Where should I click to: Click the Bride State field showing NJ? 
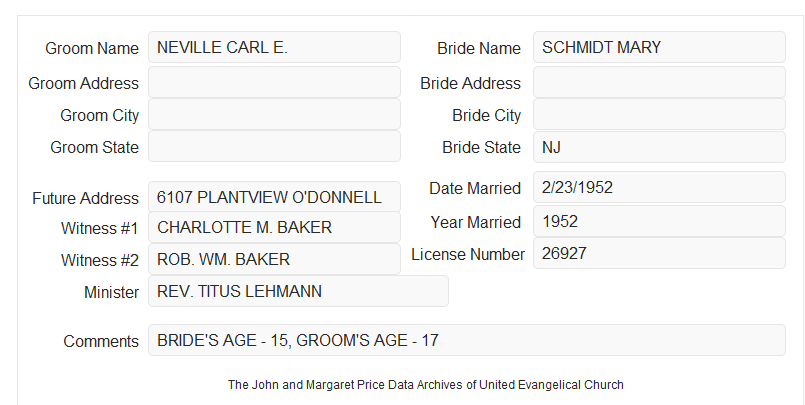click(x=659, y=147)
